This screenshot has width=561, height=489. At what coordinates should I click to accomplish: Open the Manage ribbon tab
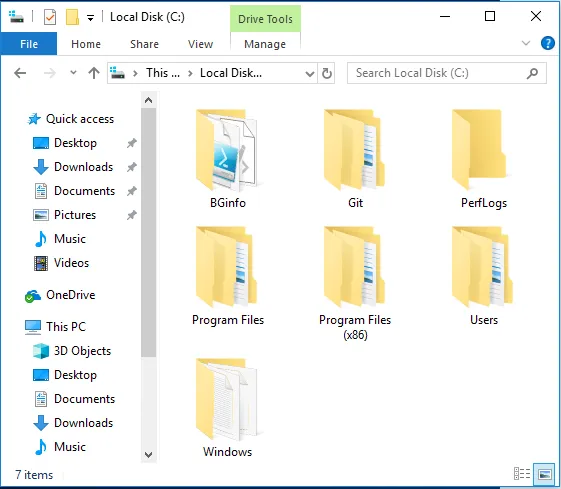coord(265,44)
